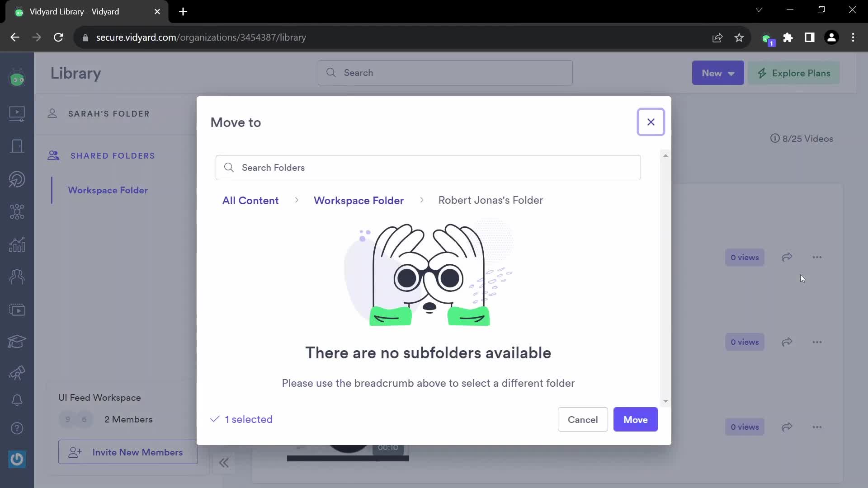Click UI Feed Workspace name

99,398
